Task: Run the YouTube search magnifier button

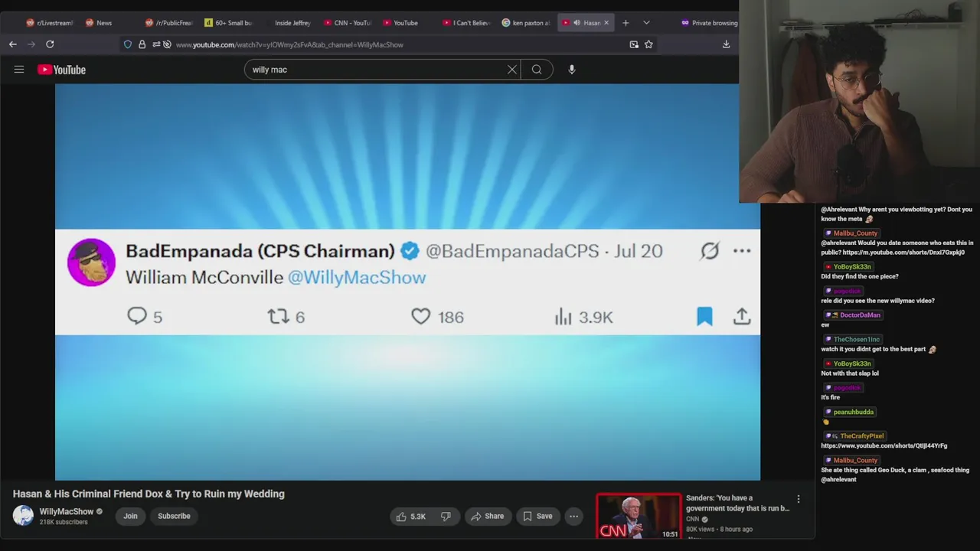Action: pyautogui.click(x=537, y=70)
